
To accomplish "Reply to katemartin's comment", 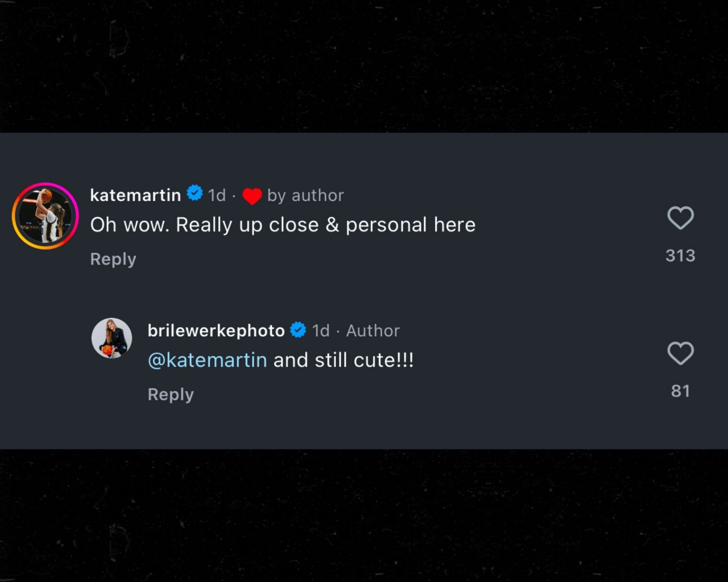I will pos(113,259).
